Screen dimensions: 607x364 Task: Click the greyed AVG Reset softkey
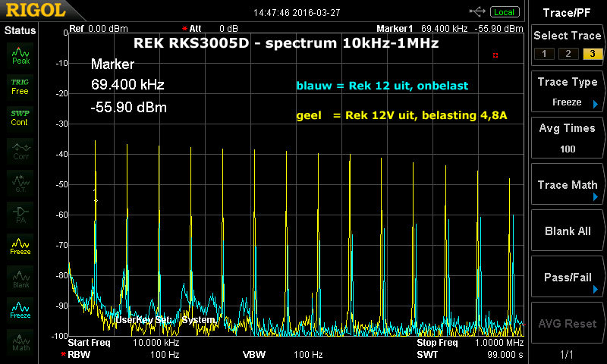point(567,323)
